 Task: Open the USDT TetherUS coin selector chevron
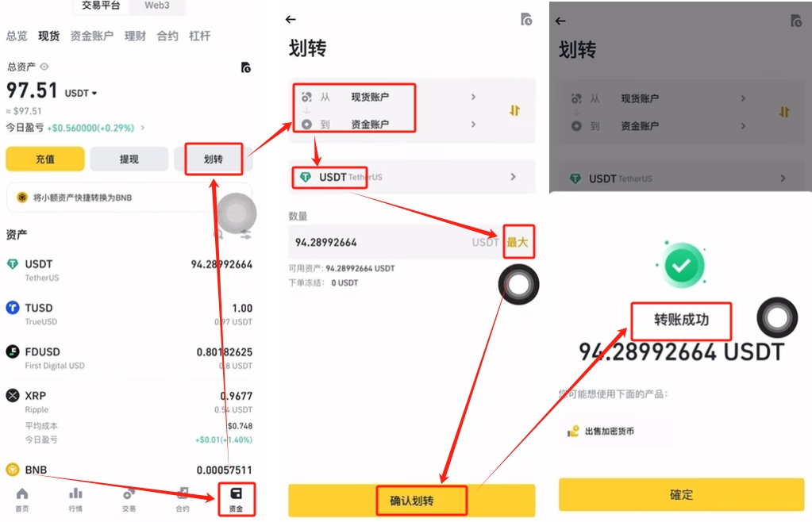coord(513,177)
